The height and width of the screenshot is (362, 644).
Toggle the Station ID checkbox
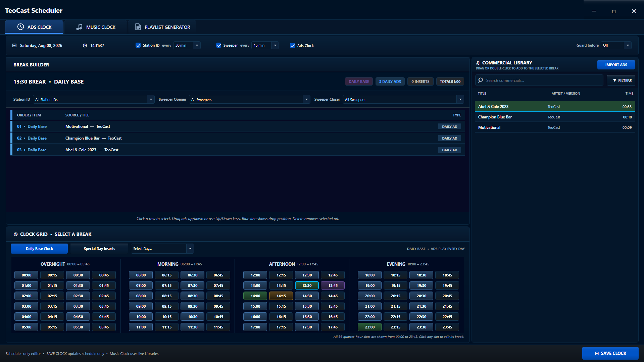tap(138, 45)
